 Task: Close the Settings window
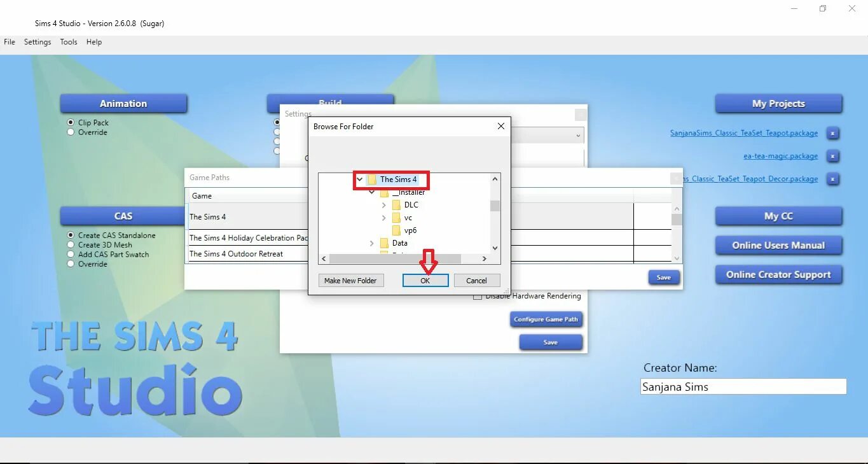pyautogui.click(x=581, y=115)
